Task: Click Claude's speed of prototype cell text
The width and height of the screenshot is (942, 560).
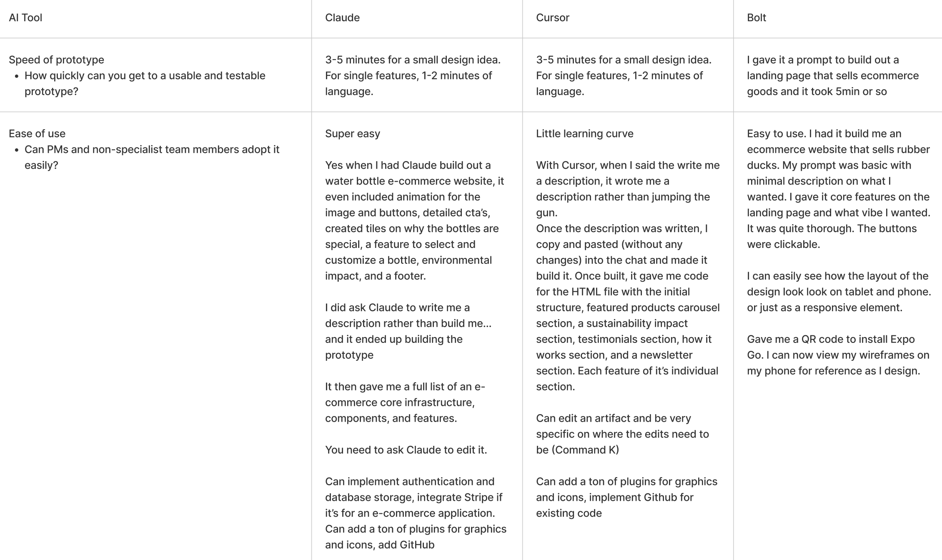Action: tap(413, 75)
